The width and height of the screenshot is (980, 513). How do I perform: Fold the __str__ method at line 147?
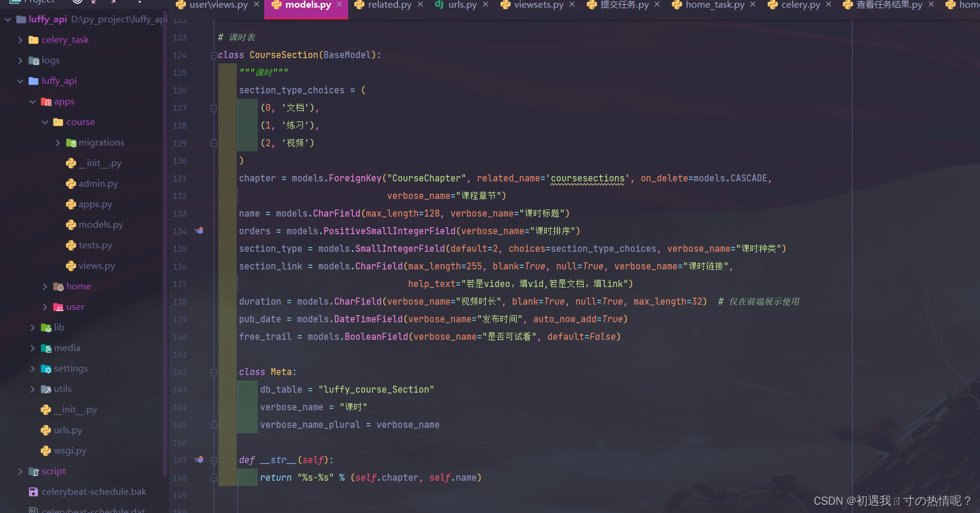point(214,460)
